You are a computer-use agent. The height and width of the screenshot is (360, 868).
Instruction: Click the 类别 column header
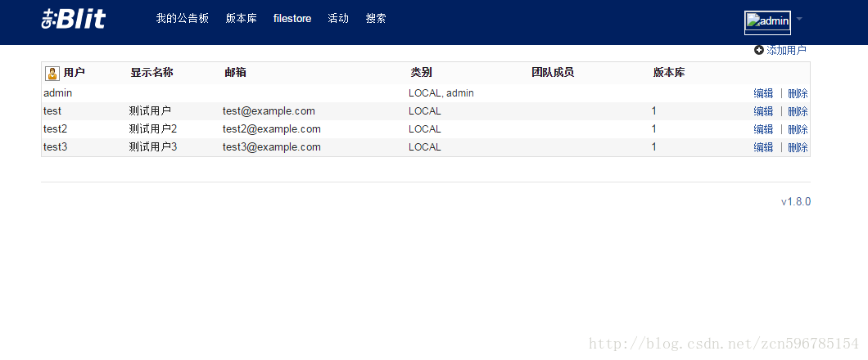coord(421,73)
